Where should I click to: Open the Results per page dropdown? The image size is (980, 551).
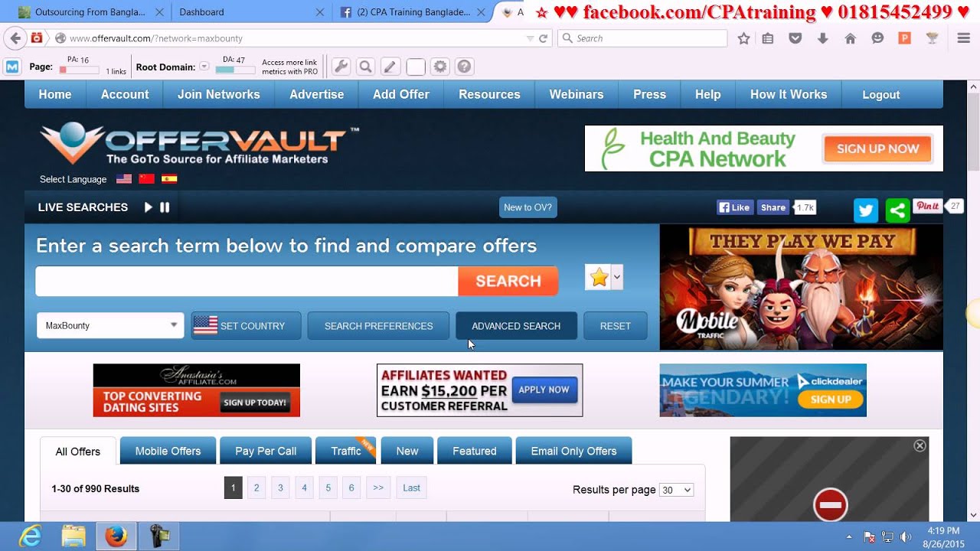click(x=676, y=490)
